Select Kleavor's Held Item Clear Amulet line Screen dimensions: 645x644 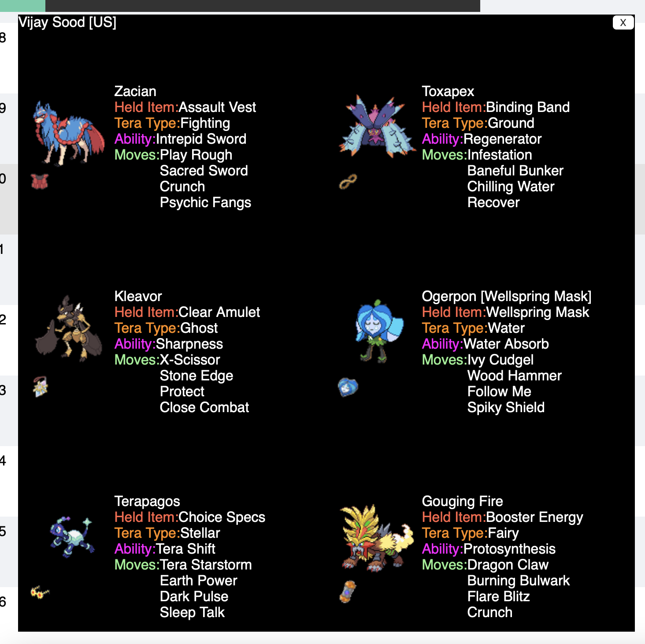pyautogui.click(x=187, y=312)
